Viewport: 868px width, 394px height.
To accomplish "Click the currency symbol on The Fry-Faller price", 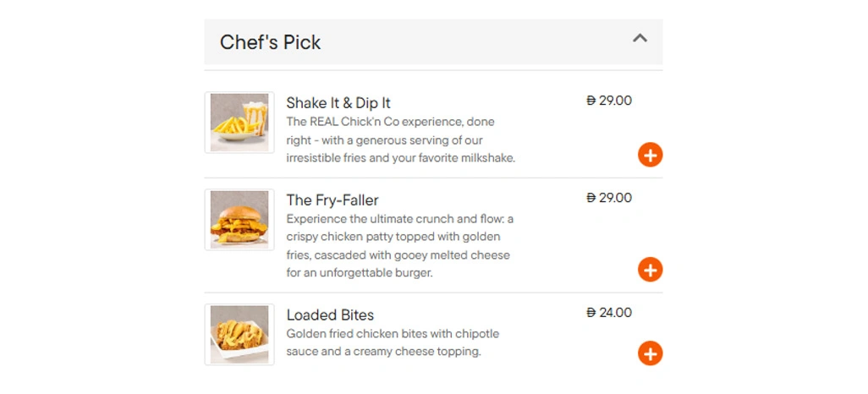I will click(591, 198).
